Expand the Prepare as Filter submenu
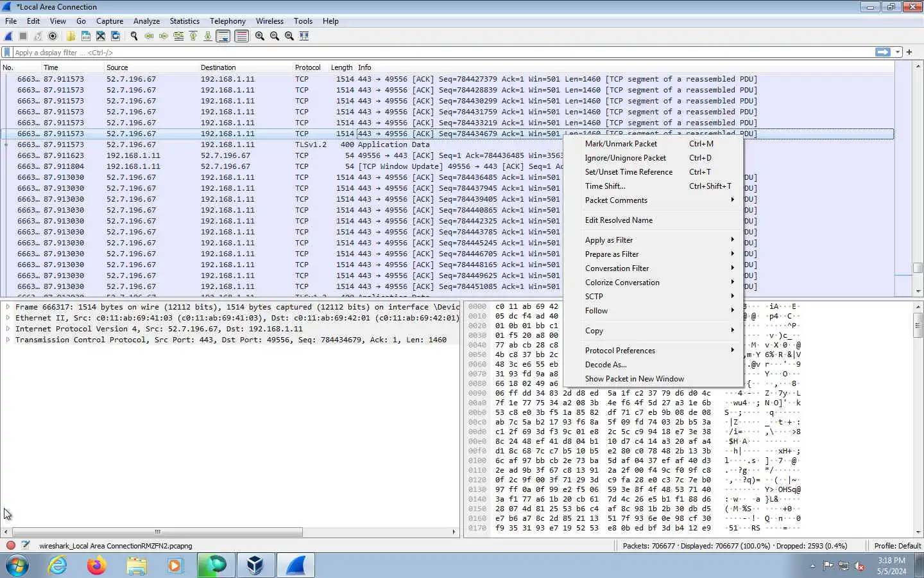The height and width of the screenshot is (578, 924). point(654,254)
